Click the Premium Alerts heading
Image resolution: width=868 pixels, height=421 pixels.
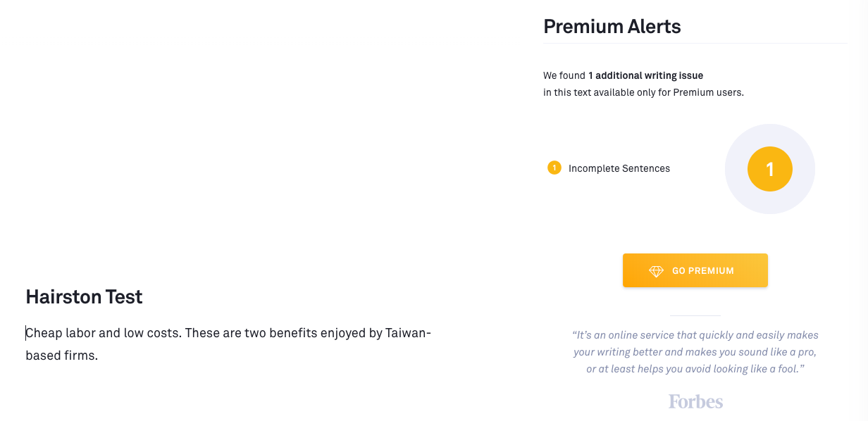click(612, 27)
